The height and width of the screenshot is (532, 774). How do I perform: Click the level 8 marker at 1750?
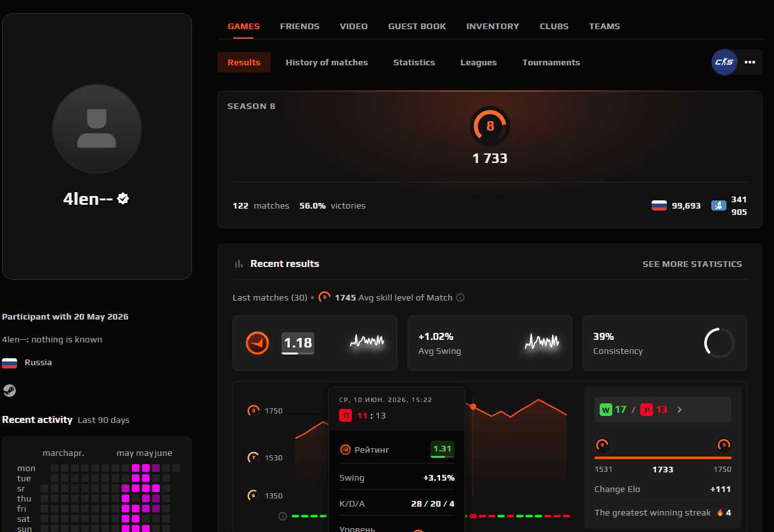[x=253, y=411]
